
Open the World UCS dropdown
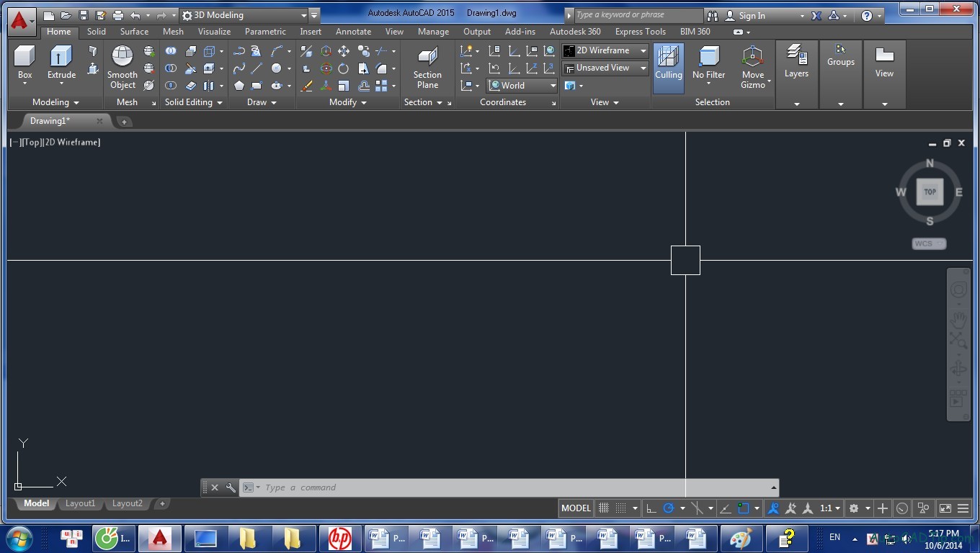522,85
